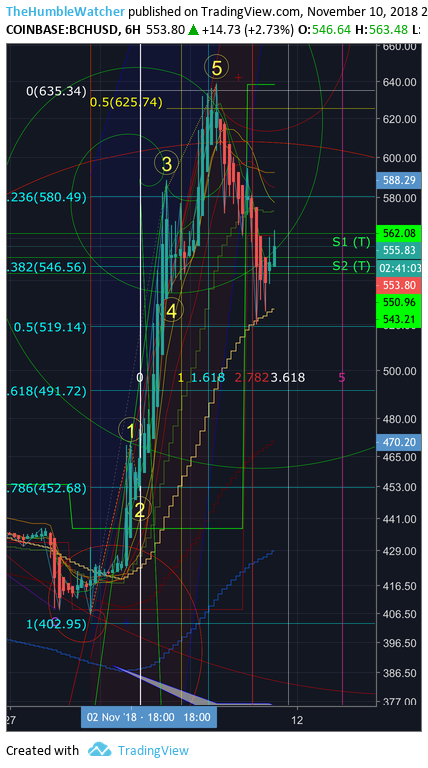428x768 pixels.
Task: Click the red 553.80 price tag on axis
Action: point(399,285)
